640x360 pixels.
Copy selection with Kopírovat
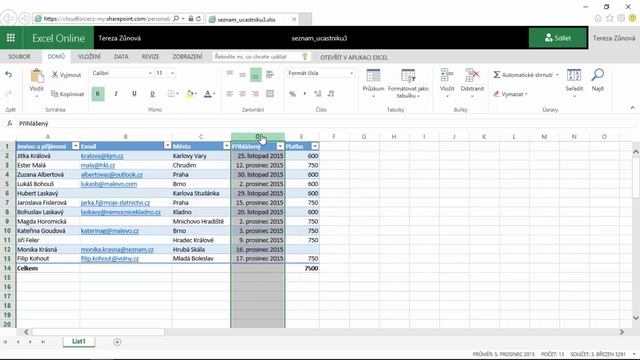point(67,94)
